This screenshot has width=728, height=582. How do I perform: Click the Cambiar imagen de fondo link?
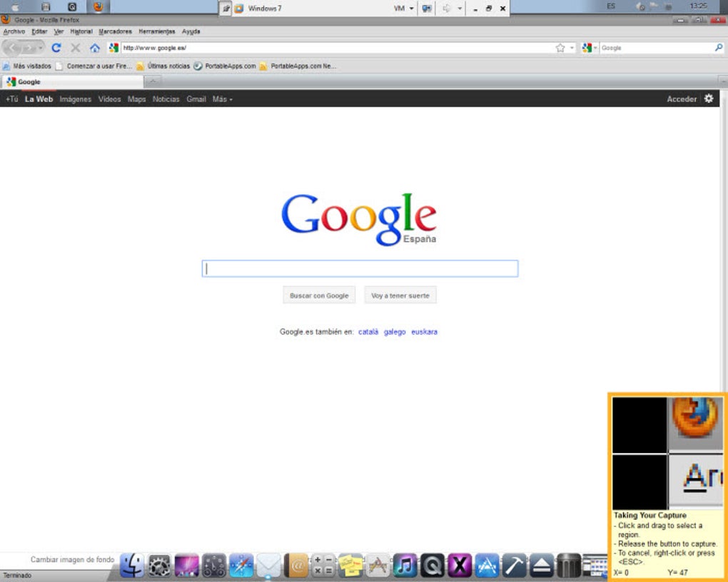click(72, 559)
